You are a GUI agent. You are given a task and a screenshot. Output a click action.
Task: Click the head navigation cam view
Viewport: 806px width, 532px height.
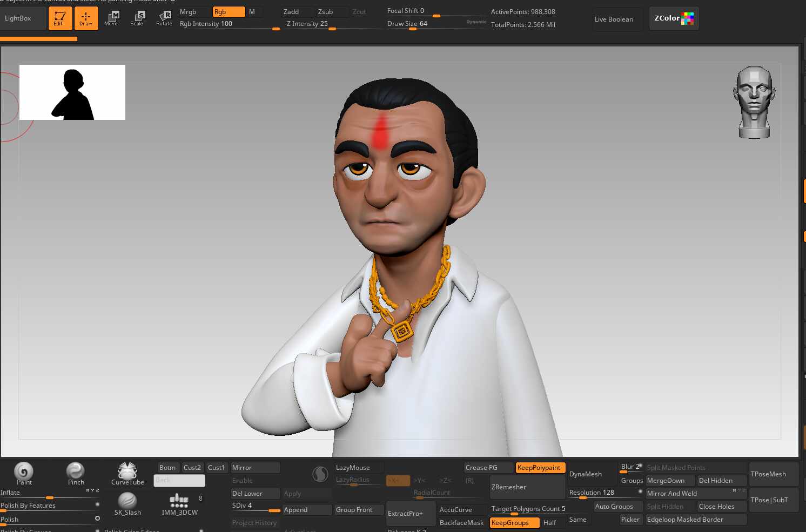754,103
